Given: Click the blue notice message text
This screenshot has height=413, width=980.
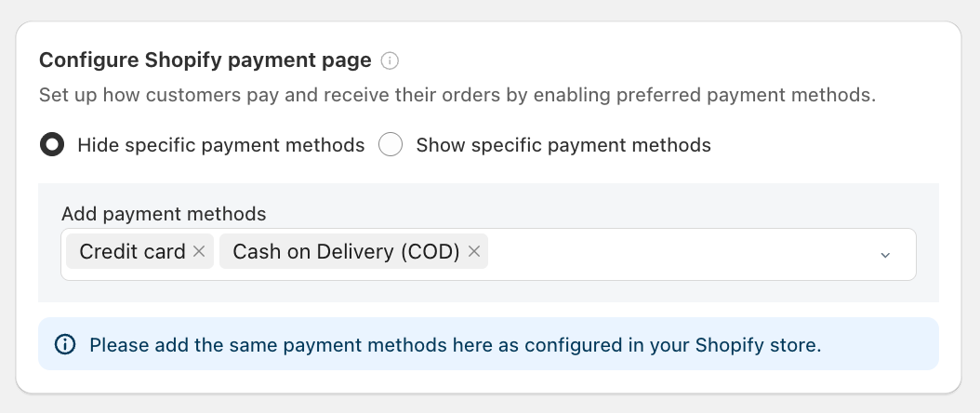Looking at the screenshot, I should coord(456,344).
